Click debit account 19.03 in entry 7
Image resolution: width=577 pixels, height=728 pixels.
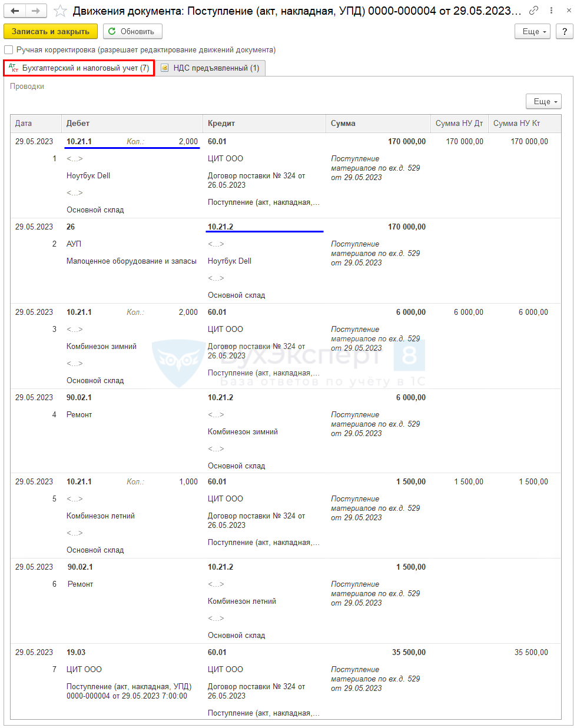pos(76,653)
